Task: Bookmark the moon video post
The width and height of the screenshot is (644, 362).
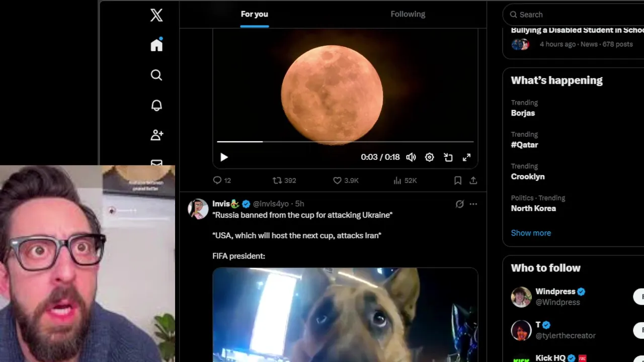Action: 458,180
